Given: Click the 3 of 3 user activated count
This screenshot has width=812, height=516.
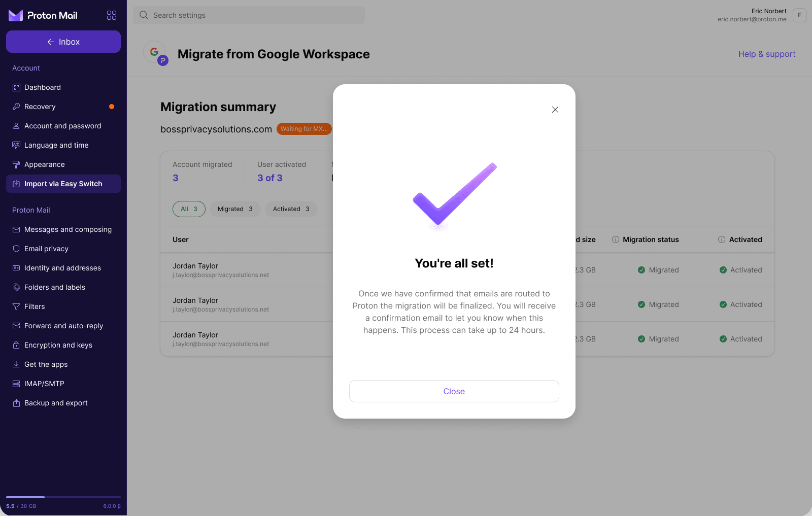Looking at the screenshot, I should (x=270, y=178).
